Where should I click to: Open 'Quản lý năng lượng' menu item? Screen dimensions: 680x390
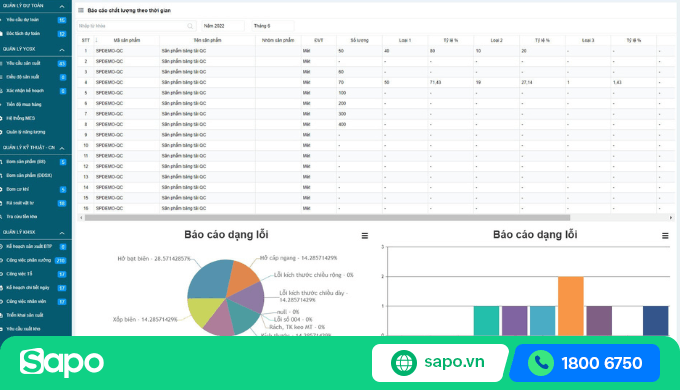(x=26, y=132)
